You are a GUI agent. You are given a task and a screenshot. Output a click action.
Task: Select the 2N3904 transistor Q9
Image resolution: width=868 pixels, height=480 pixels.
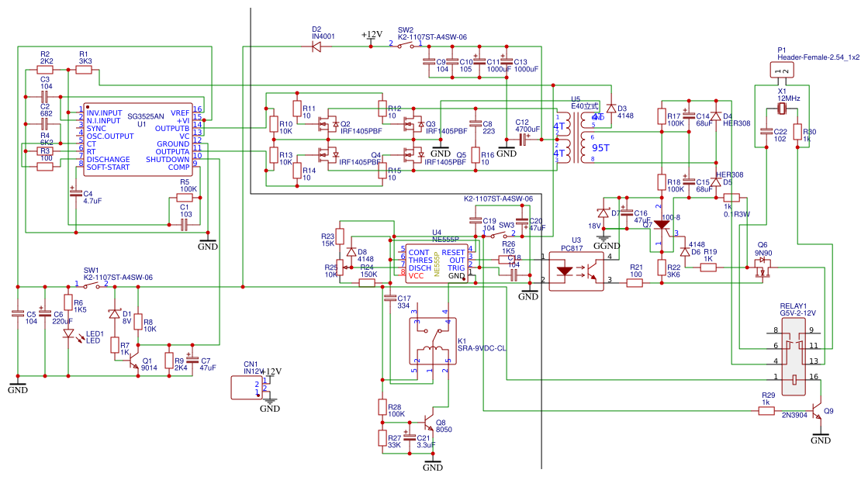pyautogui.click(x=815, y=413)
